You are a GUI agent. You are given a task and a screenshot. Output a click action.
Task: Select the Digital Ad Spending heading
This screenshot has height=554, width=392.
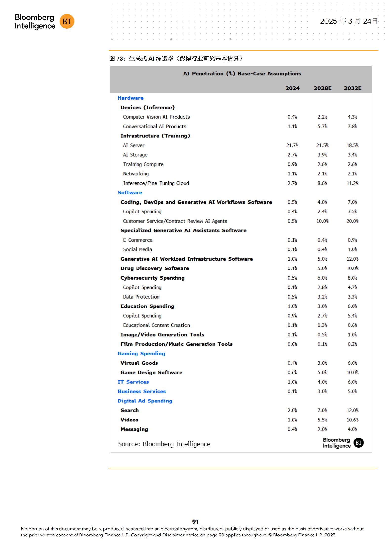tap(145, 401)
